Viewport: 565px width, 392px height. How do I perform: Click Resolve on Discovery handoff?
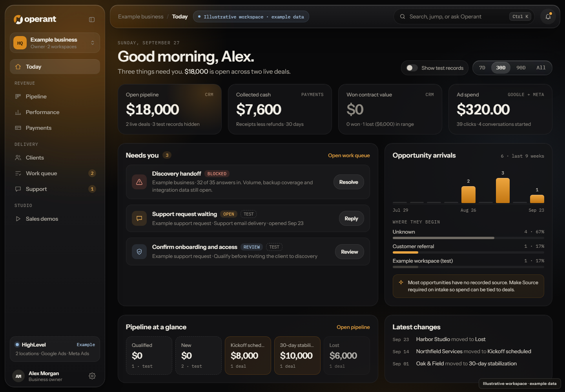pyautogui.click(x=349, y=182)
